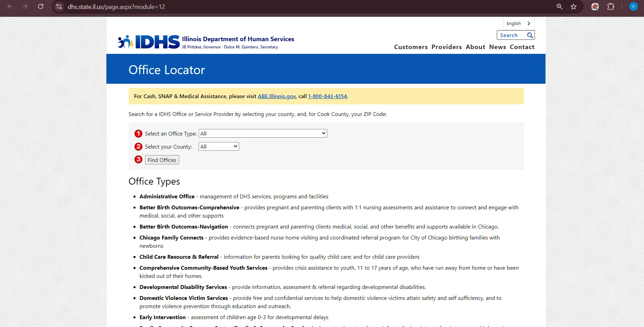Viewport: 644px width, 327px height.
Task: Open the Customers menu
Action: click(x=411, y=47)
